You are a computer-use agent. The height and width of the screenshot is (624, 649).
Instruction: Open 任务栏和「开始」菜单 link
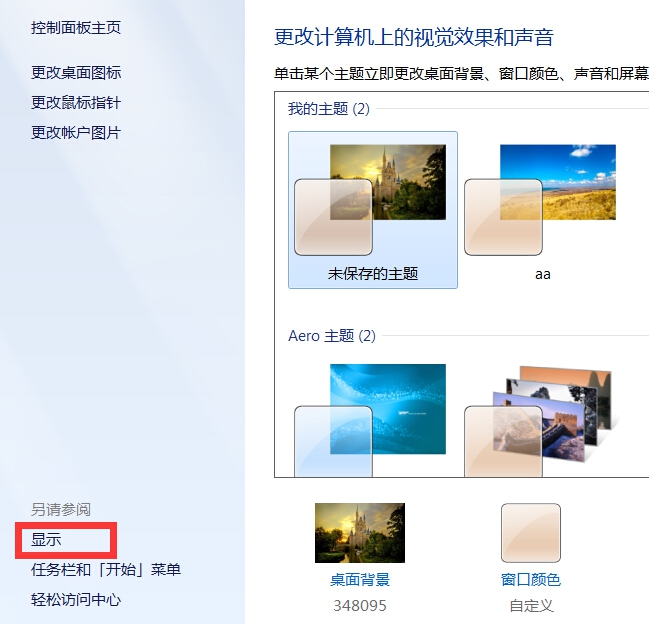pos(106,570)
